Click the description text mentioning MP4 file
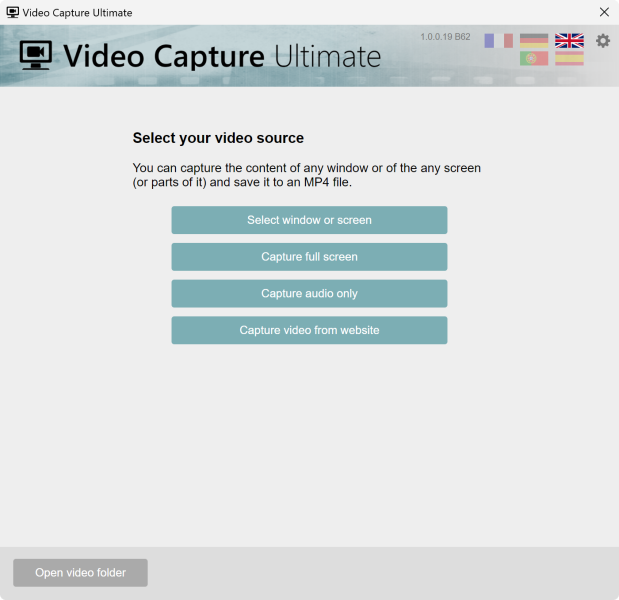The height and width of the screenshot is (600, 619). pos(306,175)
